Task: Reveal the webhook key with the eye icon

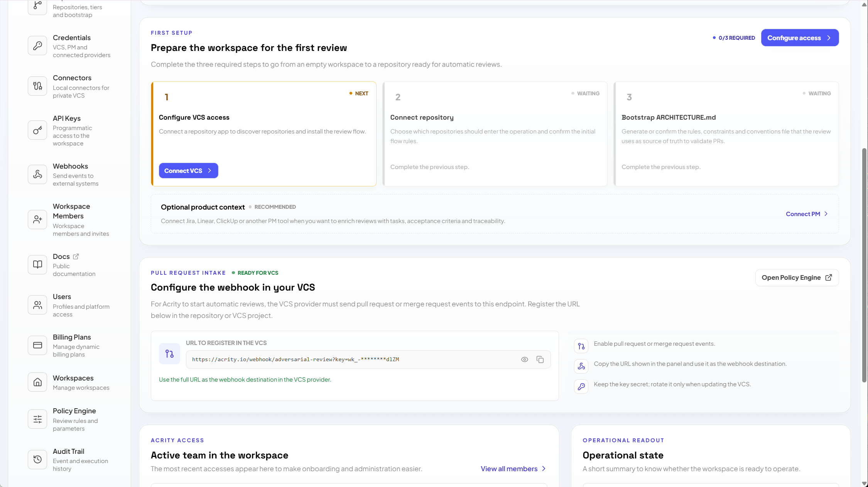Action: (x=524, y=359)
